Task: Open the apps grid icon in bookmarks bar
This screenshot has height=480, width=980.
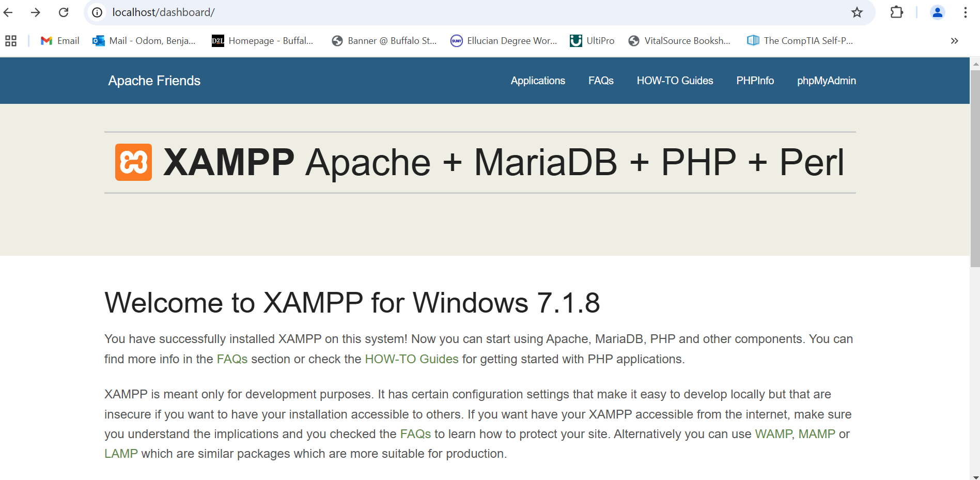Action: [x=11, y=41]
